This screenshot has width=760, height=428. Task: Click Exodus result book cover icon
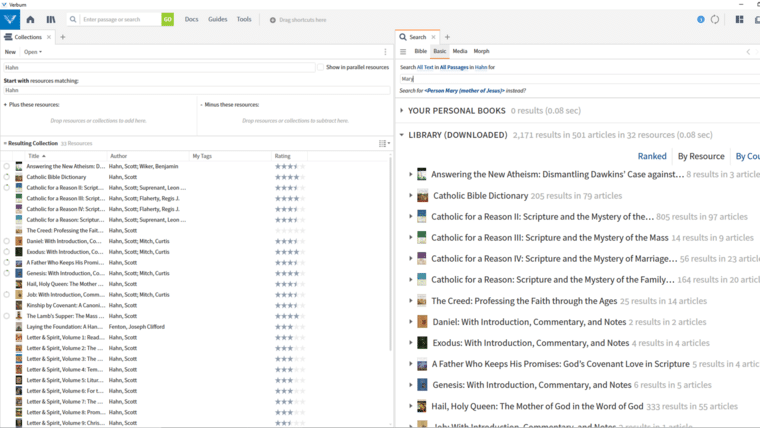tap(422, 343)
